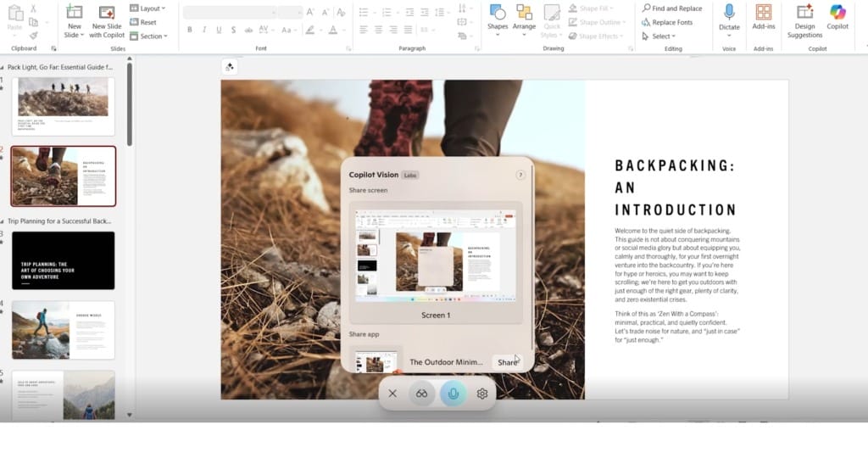Toggle the Copilot microphone button

coord(453,394)
